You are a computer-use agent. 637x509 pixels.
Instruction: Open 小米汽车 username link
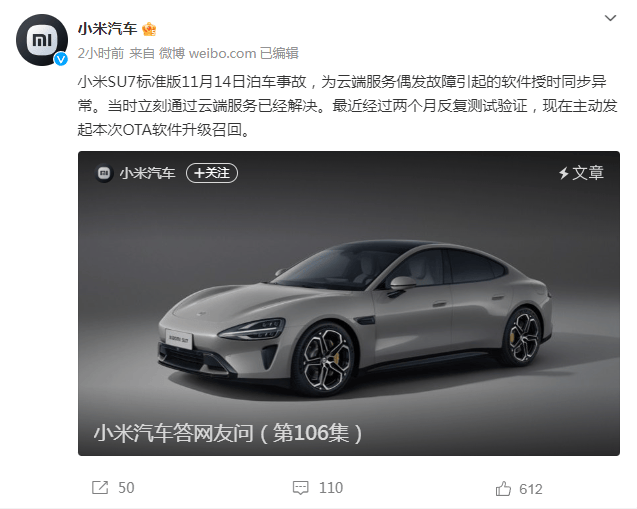[108, 29]
